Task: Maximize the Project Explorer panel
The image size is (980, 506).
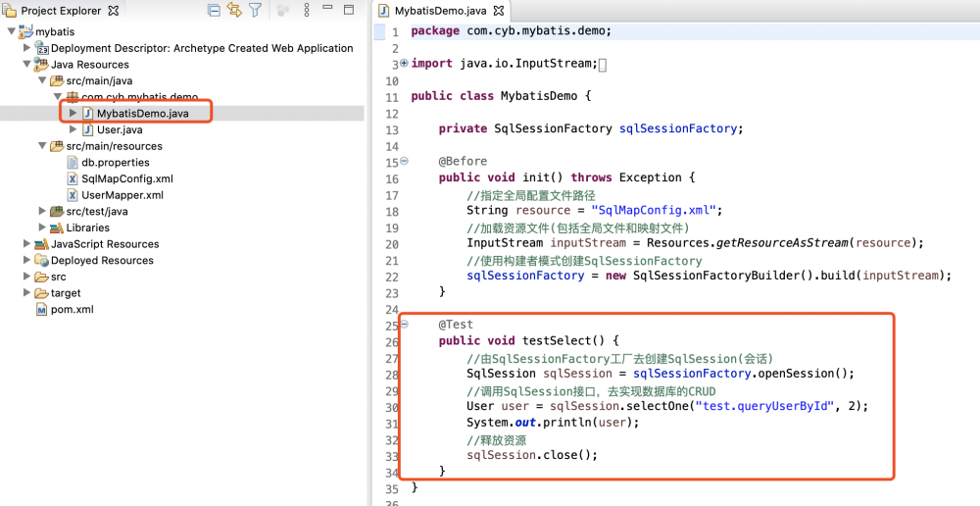Action: (x=349, y=10)
